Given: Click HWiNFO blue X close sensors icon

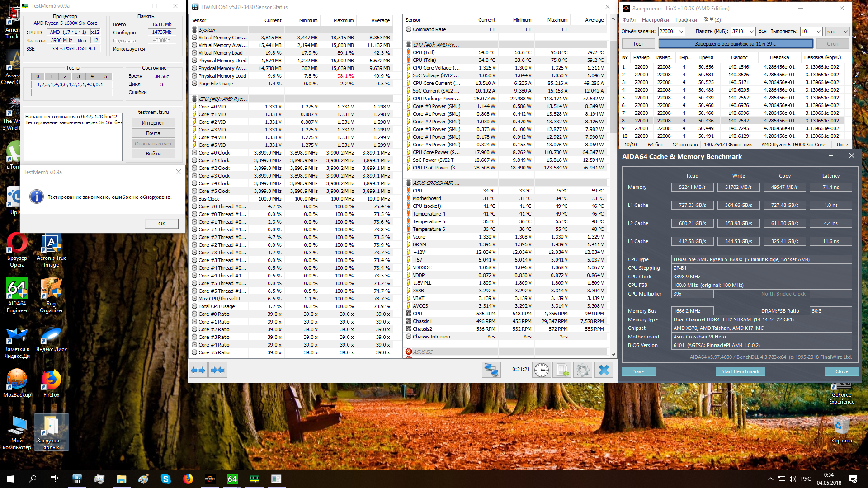Looking at the screenshot, I should point(604,370).
